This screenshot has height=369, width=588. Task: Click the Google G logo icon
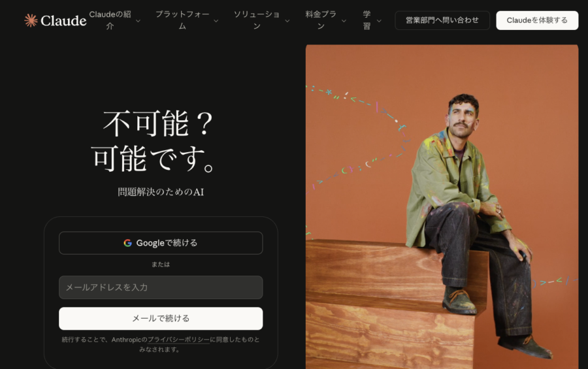click(x=128, y=243)
